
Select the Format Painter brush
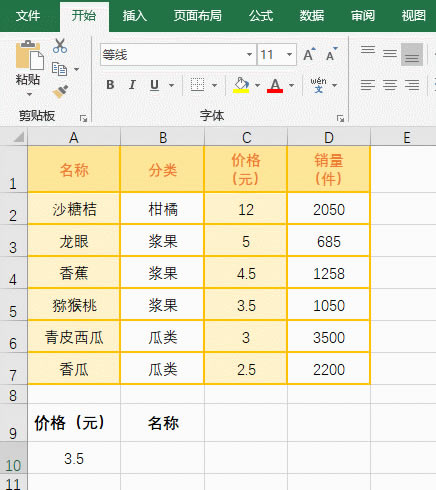60,91
